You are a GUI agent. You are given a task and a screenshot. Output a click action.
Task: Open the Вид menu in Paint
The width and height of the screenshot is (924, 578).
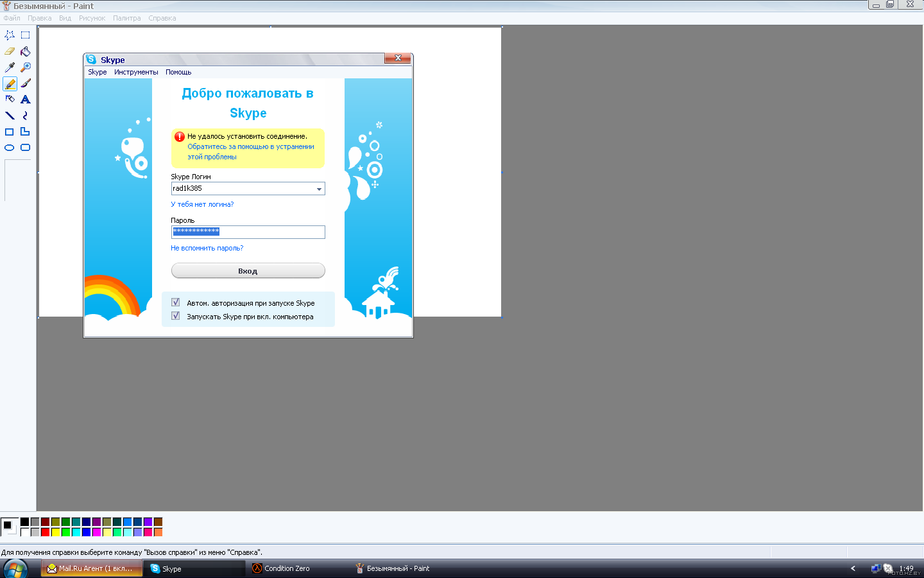click(x=65, y=18)
